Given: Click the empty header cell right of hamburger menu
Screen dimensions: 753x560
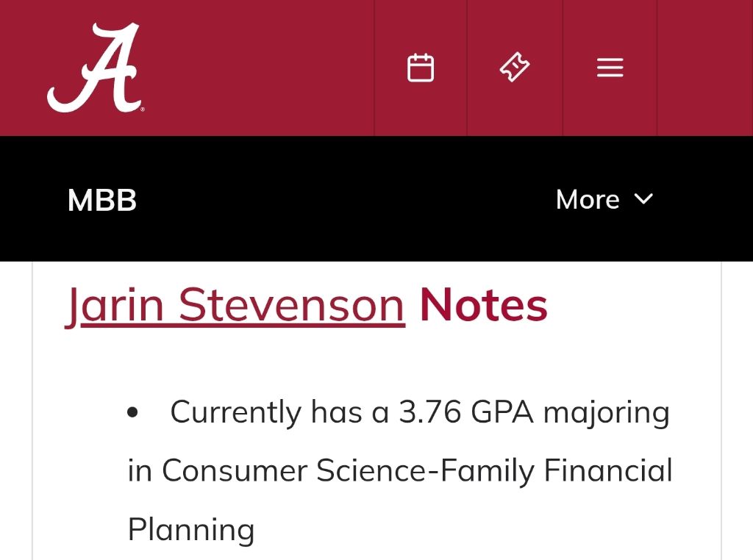Looking at the screenshot, I should (x=705, y=68).
